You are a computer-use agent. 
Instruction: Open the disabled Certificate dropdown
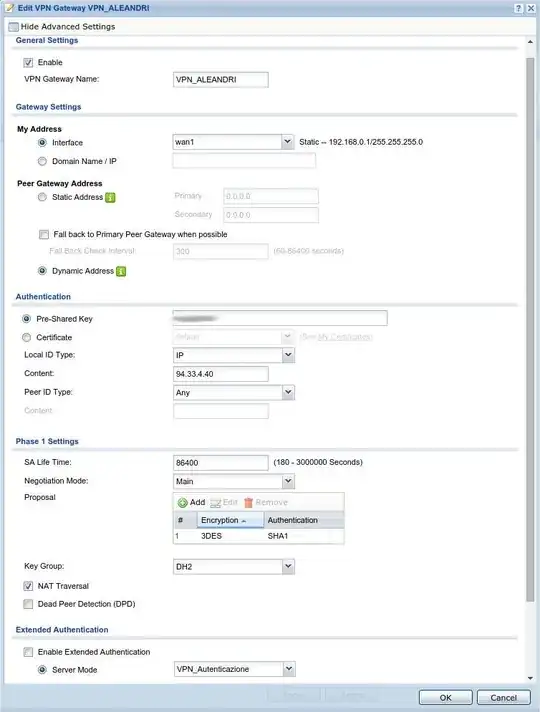coord(287,337)
